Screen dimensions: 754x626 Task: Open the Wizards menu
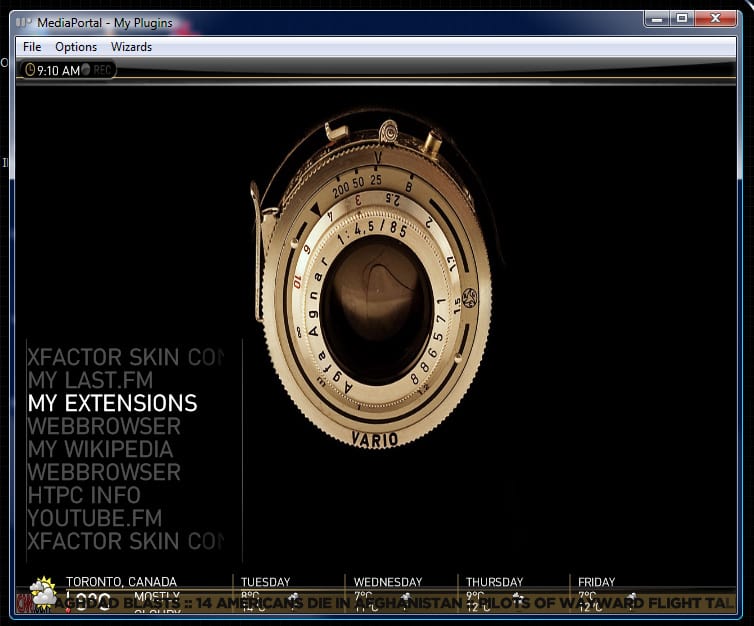click(x=131, y=47)
